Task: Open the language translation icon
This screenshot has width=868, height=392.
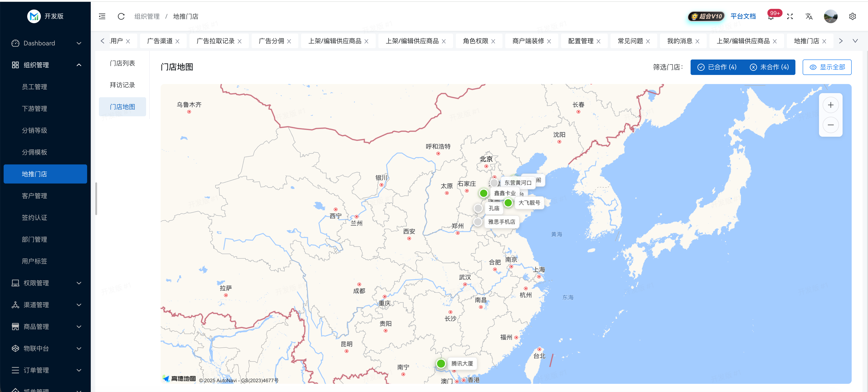Action: (809, 16)
